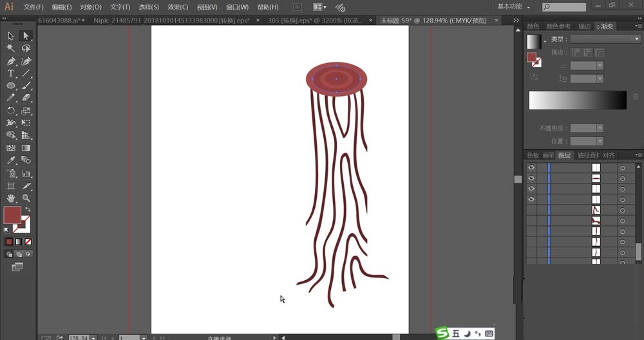Select the Eraser tool
The image size is (644, 340).
click(x=26, y=98)
